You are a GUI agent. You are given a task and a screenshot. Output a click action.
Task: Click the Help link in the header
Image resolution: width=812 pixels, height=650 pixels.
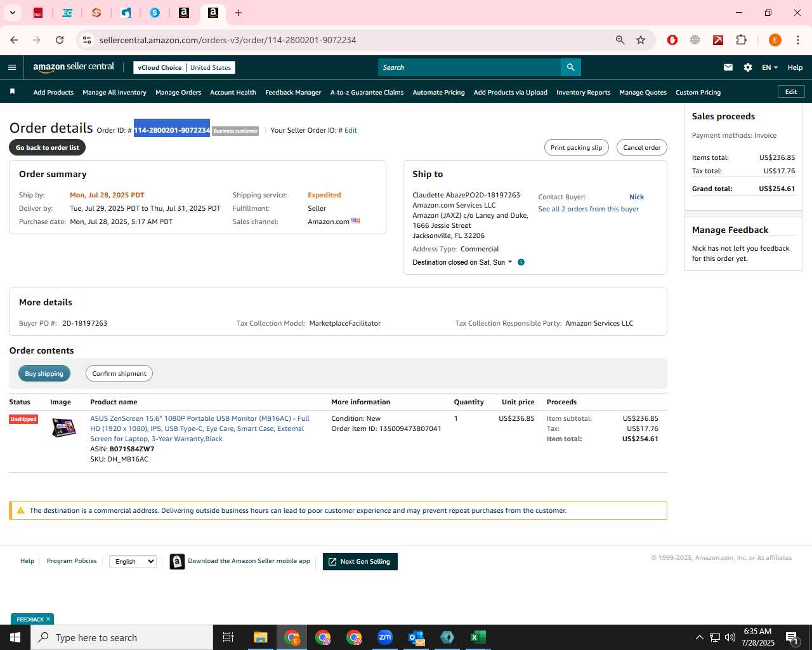point(795,67)
